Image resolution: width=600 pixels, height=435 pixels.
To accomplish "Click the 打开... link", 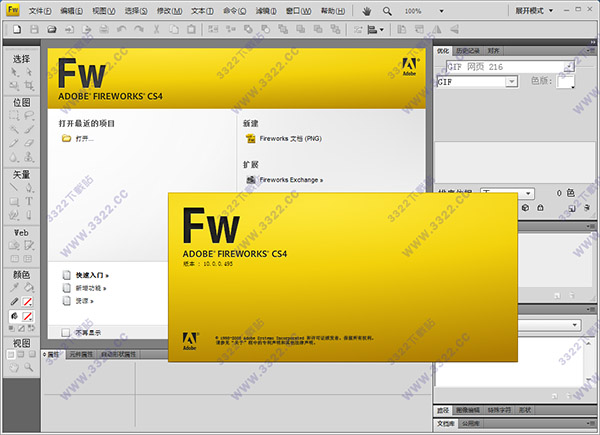I will pyautogui.click(x=84, y=138).
